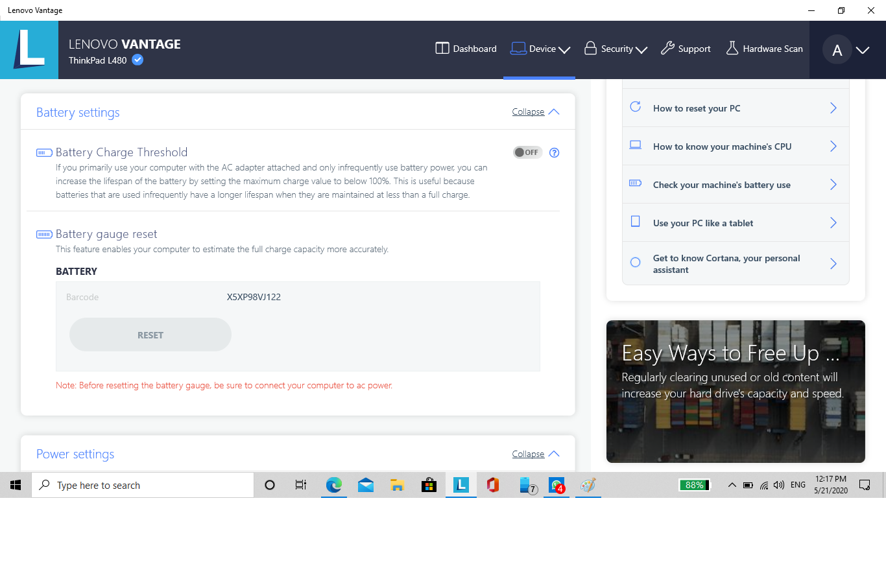Open the Security menu
This screenshot has height=588, width=886.
[x=616, y=49]
